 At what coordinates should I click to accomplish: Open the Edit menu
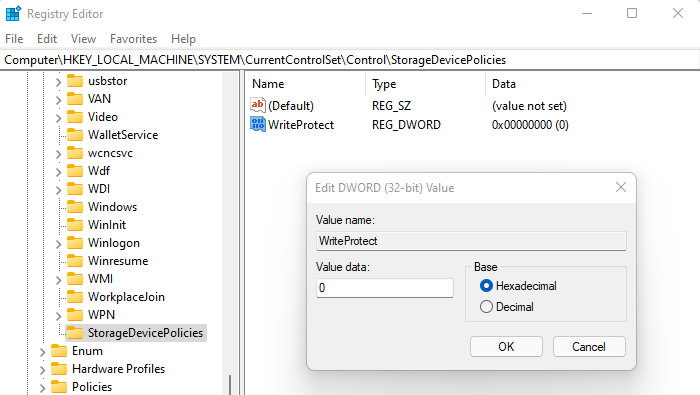pyautogui.click(x=47, y=39)
